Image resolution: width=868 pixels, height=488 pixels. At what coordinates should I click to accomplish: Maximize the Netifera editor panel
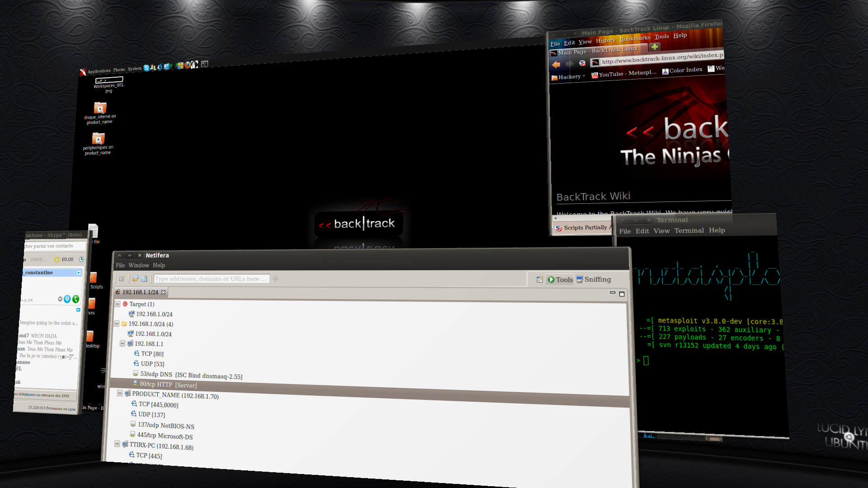(x=622, y=294)
